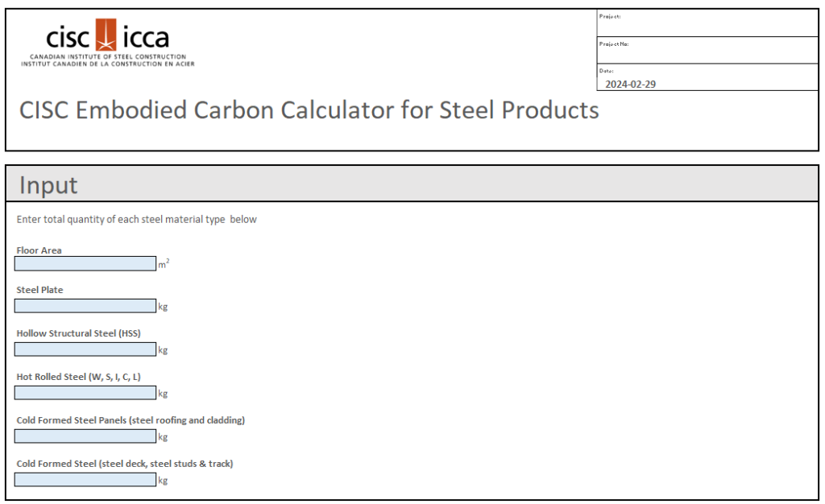
Task: Click the Steel Plate quantity field
Action: tap(85, 305)
